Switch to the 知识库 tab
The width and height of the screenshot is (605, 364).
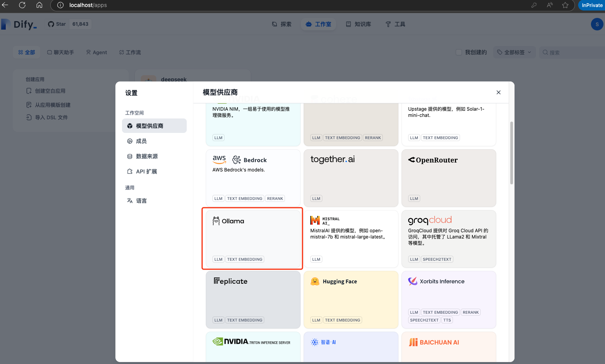(358, 24)
